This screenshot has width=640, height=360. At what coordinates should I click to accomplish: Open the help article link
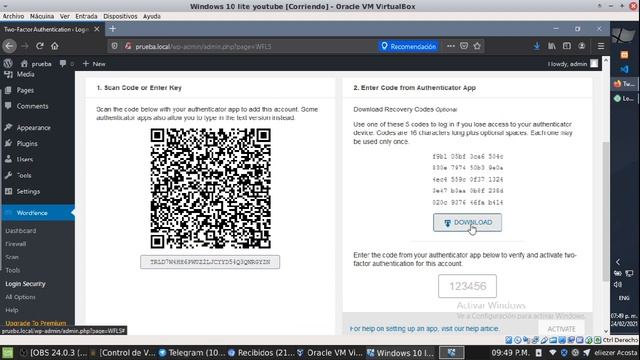point(424,329)
